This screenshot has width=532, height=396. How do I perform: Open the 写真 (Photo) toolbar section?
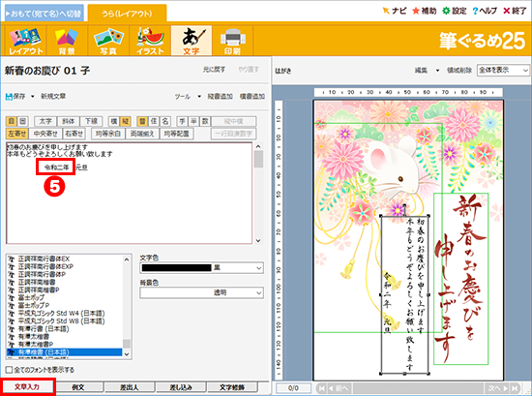point(108,41)
